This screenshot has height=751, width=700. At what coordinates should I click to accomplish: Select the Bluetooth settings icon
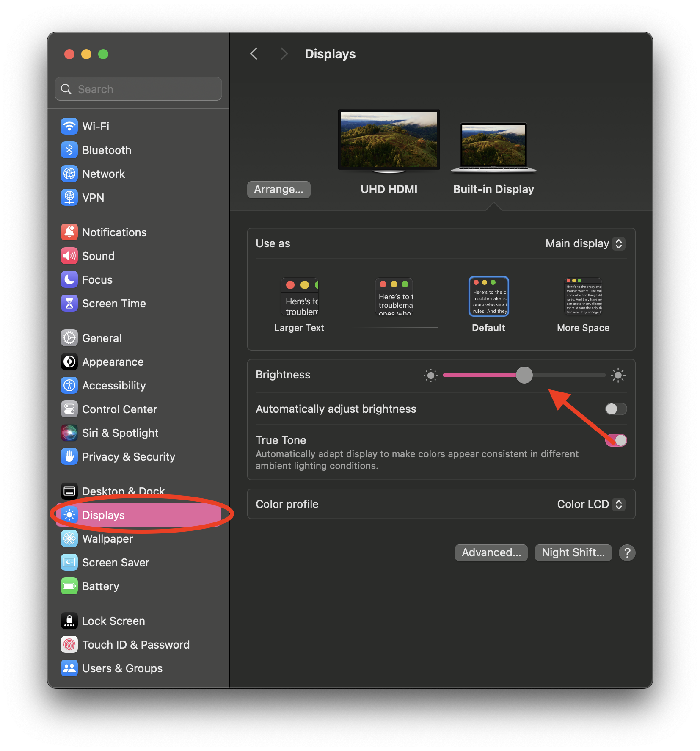69,150
